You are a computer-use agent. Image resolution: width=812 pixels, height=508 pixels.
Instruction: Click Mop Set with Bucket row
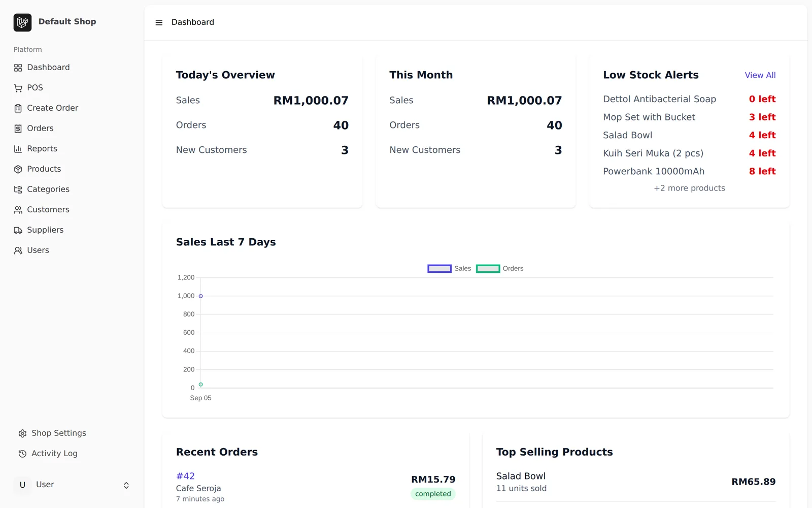click(689, 117)
